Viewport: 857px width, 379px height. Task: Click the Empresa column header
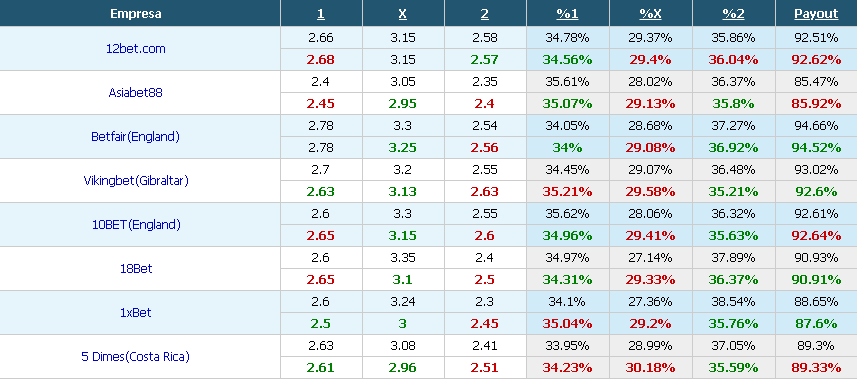point(136,14)
